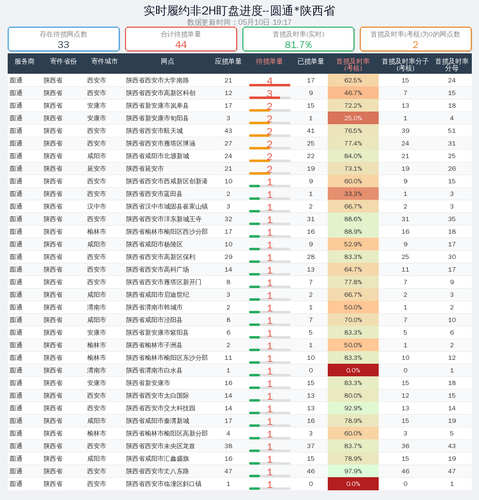Screen dimensions: 479x500
Task: Click the 33.3% rate cell
Action: coord(353,194)
